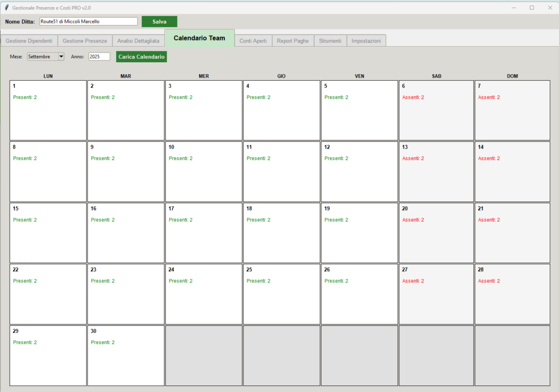Screen dimensions: 559x392
Task: Maximize the application window
Action: point(532,8)
